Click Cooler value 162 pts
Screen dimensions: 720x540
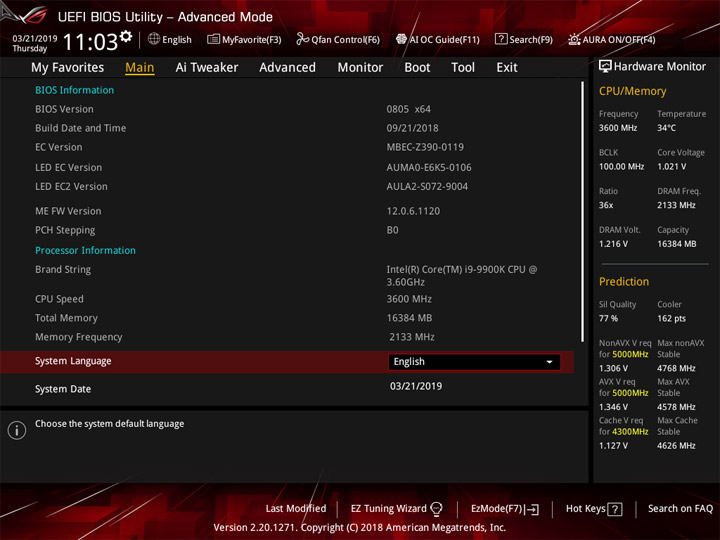671,318
